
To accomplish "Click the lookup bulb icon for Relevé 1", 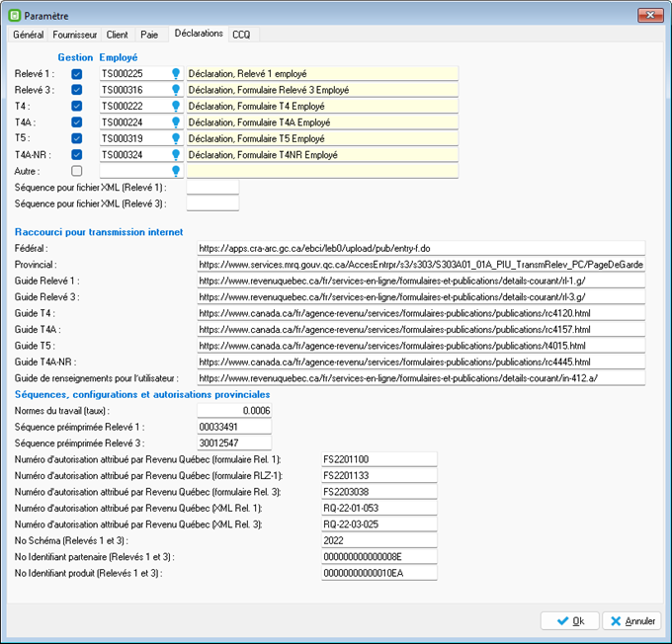I will (x=176, y=74).
